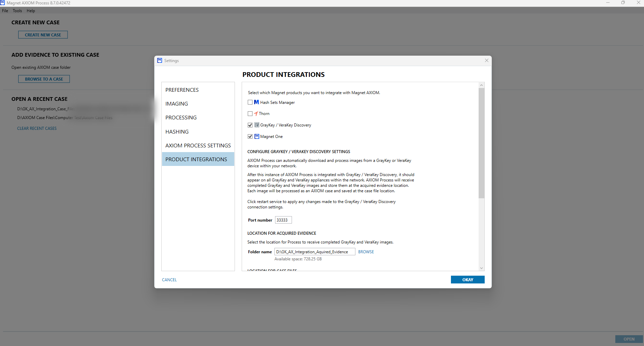
Task: Click the Settings dialog title icon
Action: coord(160,60)
